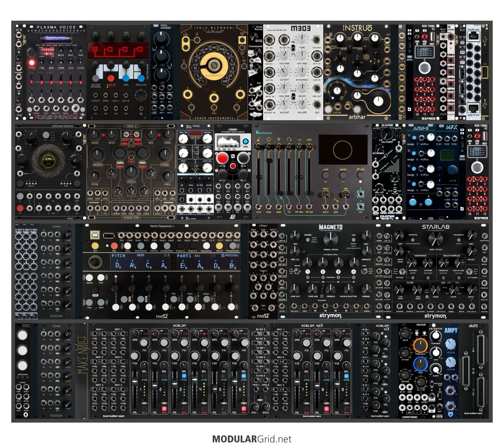Toggle channel 3 XFADE on xcelon
The image size is (504, 447).
tap(184, 375)
